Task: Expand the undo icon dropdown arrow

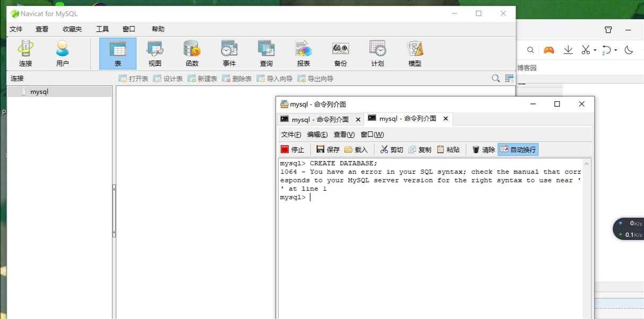Action: click(x=615, y=50)
